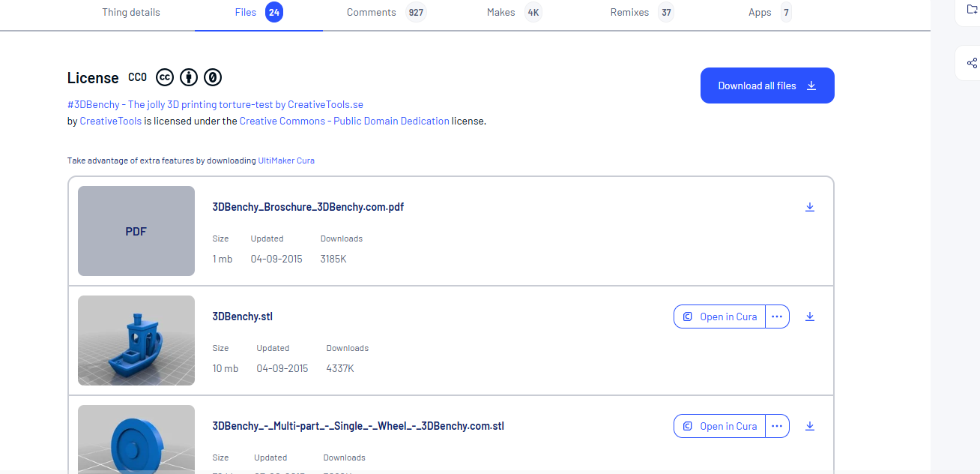980x474 pixels.
Task: Open the Single Wheel file in Cura
Action: coord(720,426)
